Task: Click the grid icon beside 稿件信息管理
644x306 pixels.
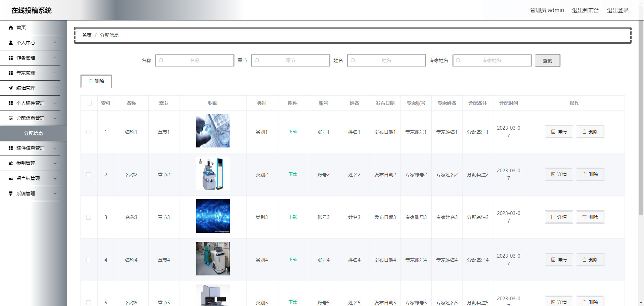Action: [x=11, y=148]
